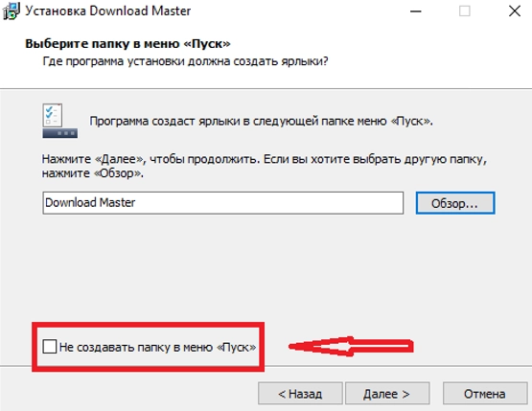Minimize the installer window
This screenshot has height=411, width=532.
pos(416,11)
